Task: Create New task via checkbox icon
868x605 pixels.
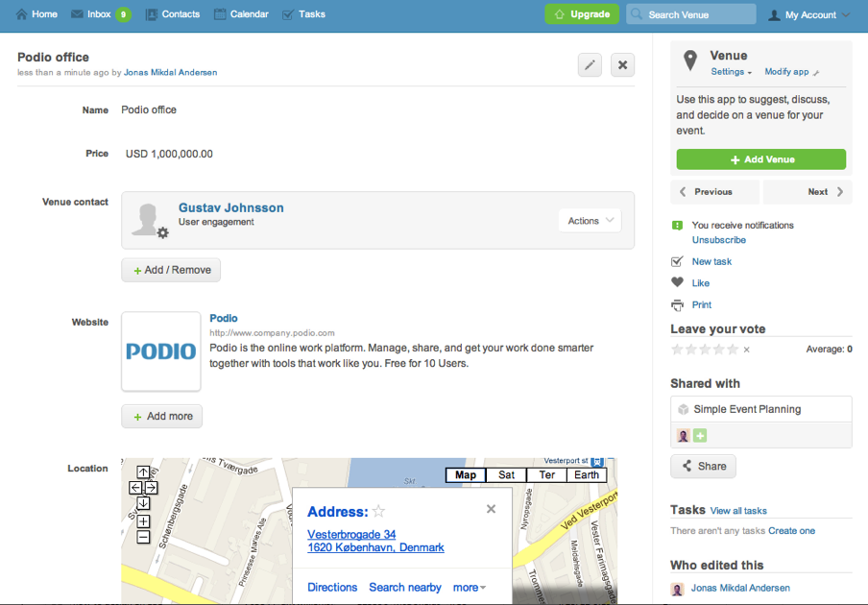Action: (677, 261)
